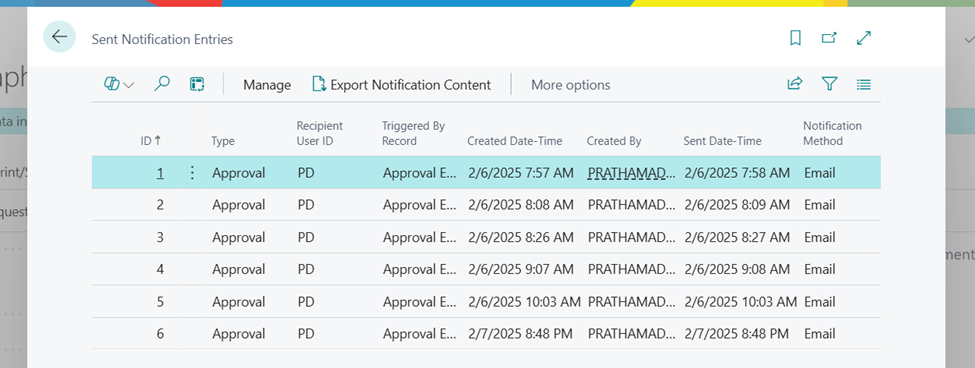
Task: Expand the Copilot dropdown chevron
Action: 129,85
